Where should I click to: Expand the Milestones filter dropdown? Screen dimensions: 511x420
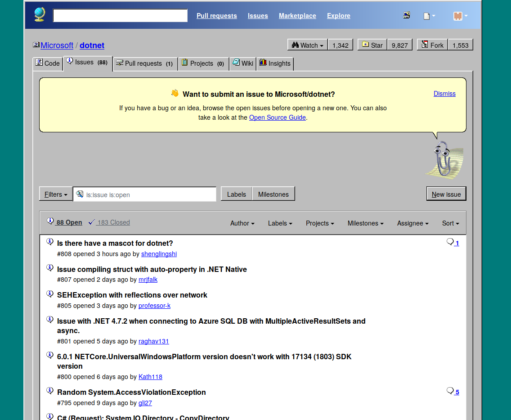(x=365, y=223)
